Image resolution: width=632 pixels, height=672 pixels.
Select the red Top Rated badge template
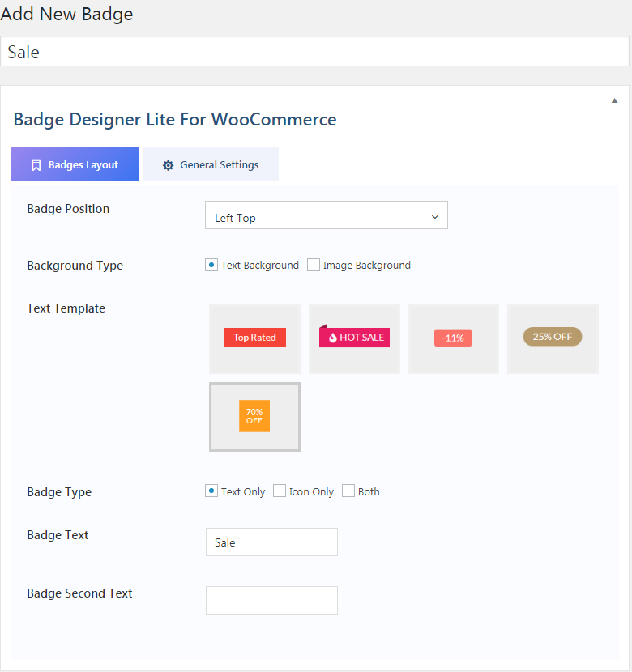pyautogui.click(x=254, y=338)
